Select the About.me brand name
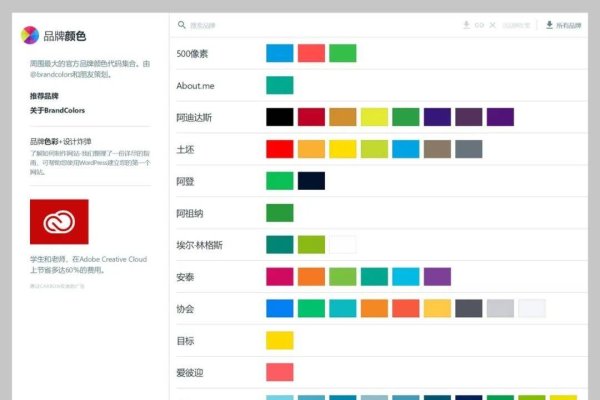 pyautogui.click(x=195, y=86)
